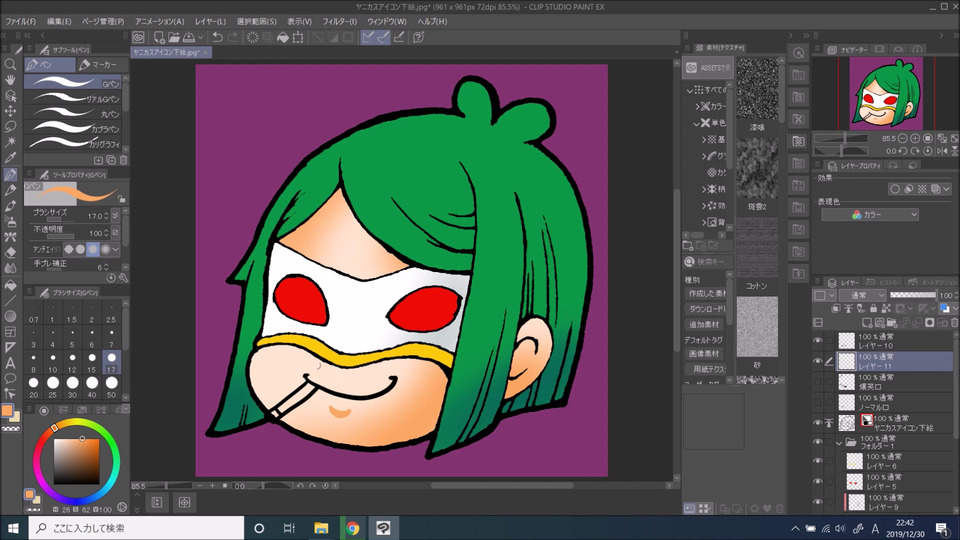Choose the リアルGペン sub tool

click(x=73, y=98)
